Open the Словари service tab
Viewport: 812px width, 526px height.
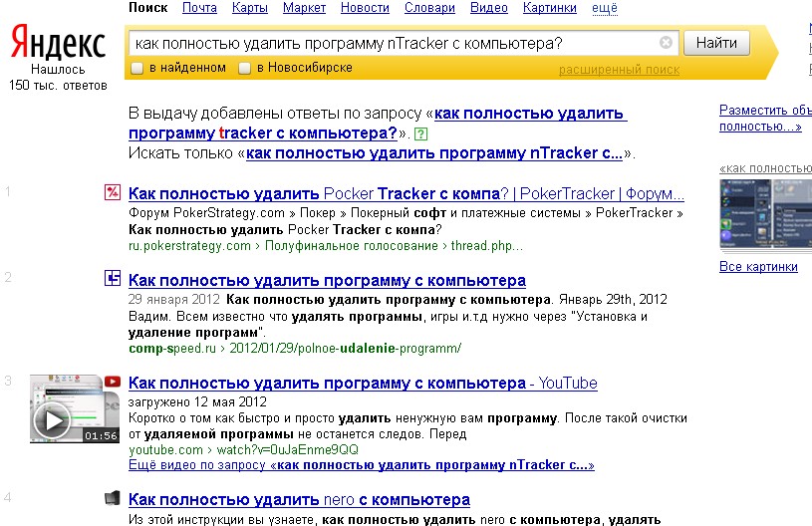coord(429,8)
